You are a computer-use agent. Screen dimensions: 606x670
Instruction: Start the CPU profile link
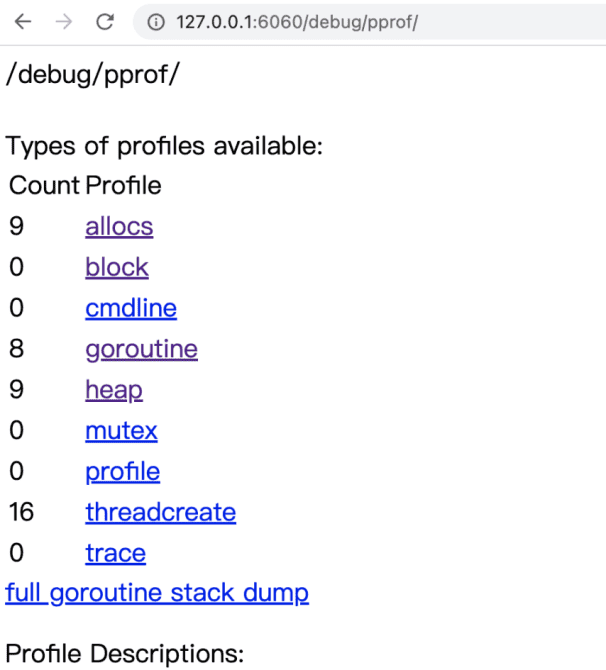point(122,472)
